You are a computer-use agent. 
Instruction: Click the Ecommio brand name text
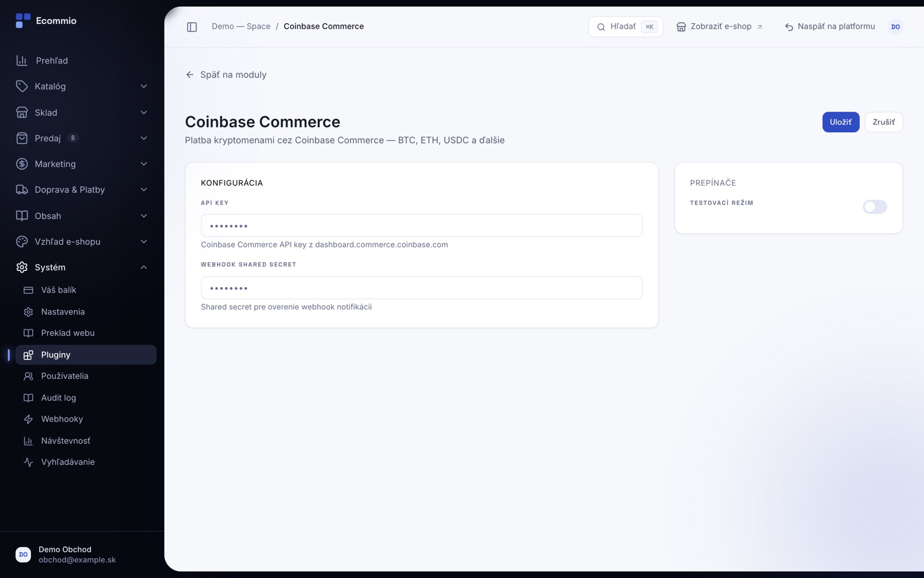click(56, 21)
